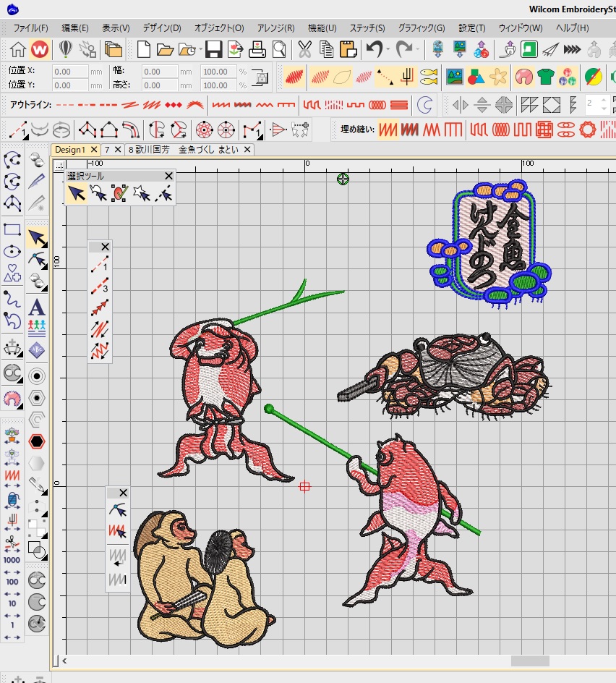Click the two yellow fish icon
This screenshot has height=683, width=616.
[429, 77]
